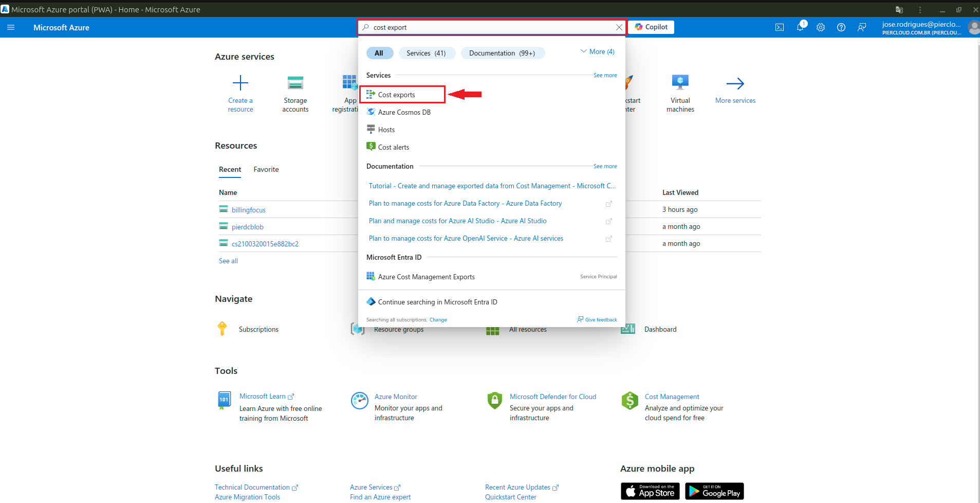Click the Copilot button

coord(651,27)
